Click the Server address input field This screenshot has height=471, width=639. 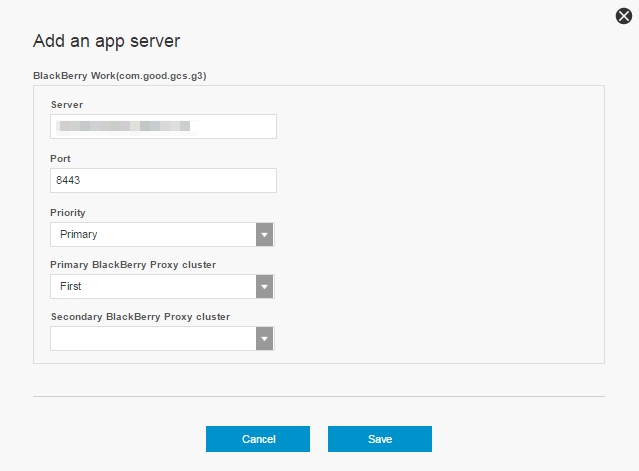pos(163,127)
